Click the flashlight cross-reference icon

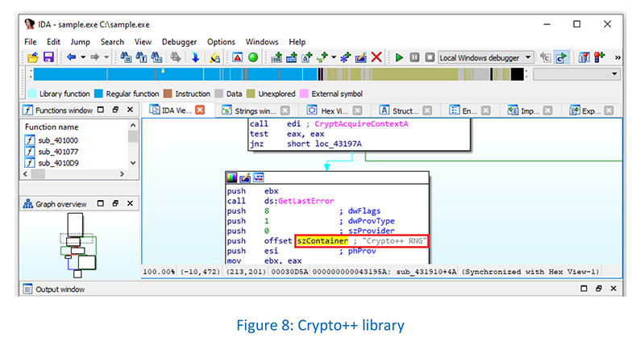[214, 57]
